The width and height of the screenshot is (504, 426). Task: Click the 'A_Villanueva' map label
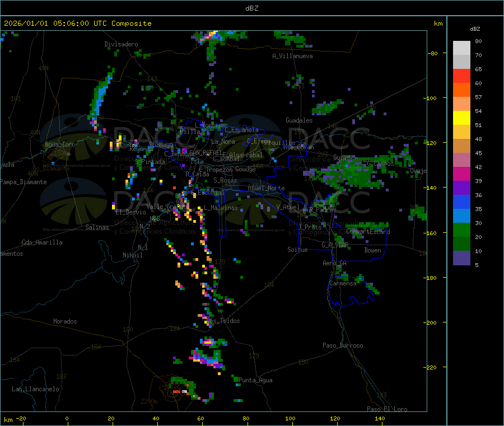coord(292,56)
